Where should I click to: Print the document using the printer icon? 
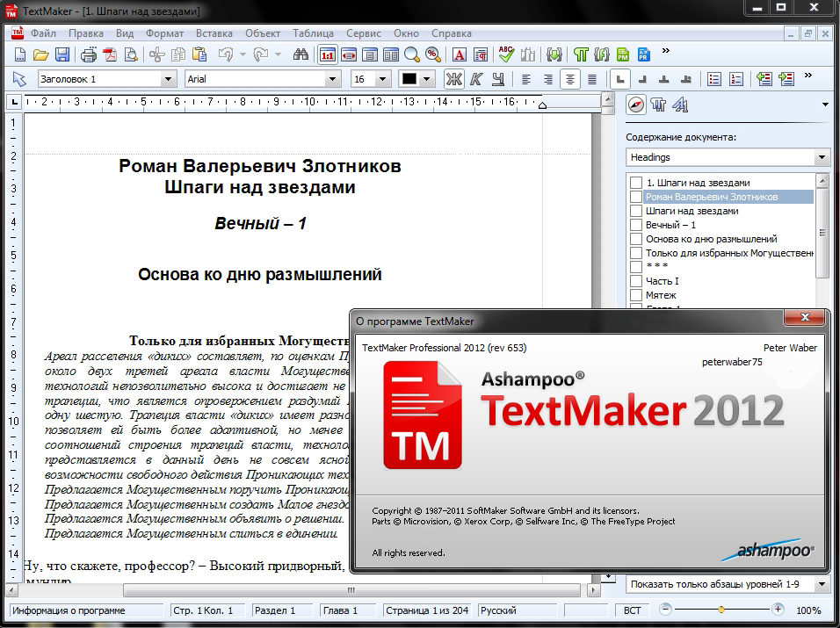tap(89, 54)
